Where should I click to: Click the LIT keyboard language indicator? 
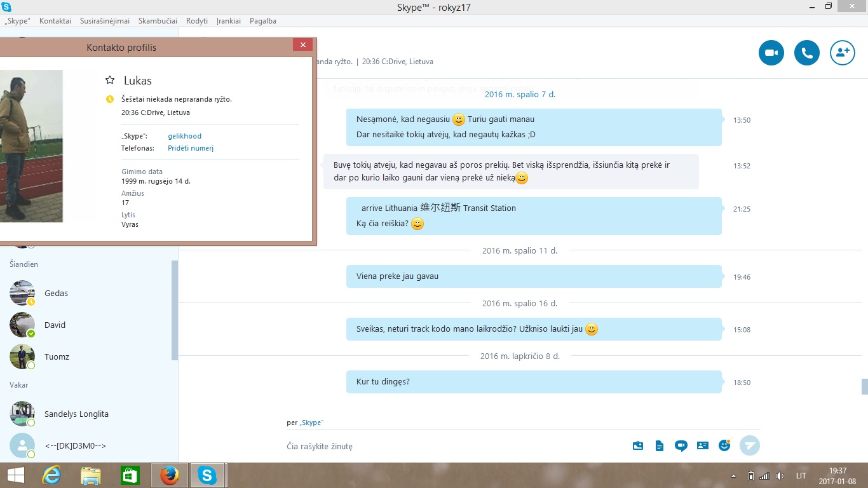[x=801, y=476]
